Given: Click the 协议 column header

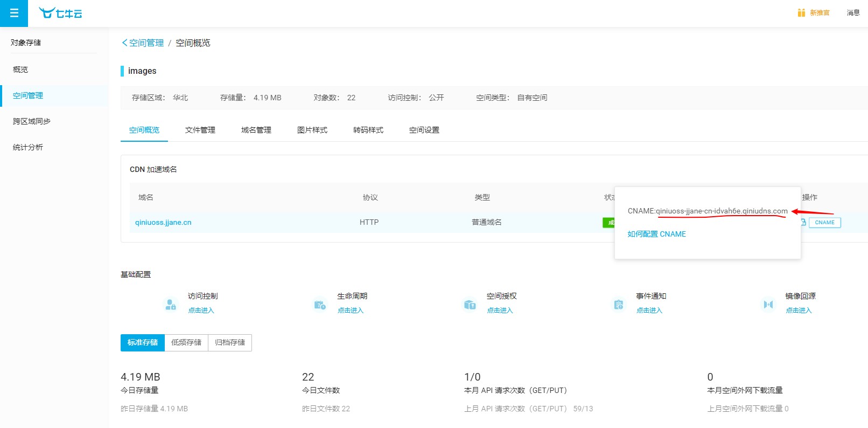Looking at the screenshot, I should pos(370,197).
